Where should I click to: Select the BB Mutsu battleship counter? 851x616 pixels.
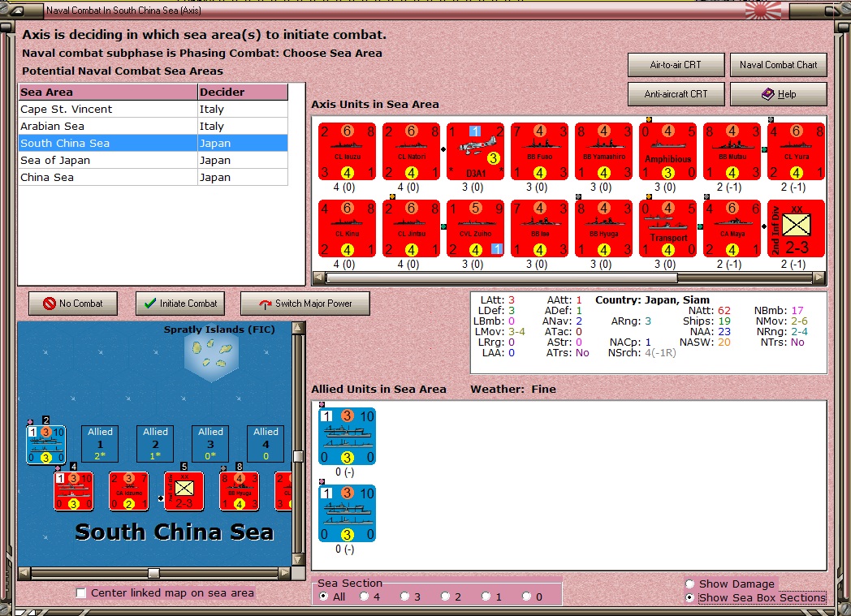732,151
